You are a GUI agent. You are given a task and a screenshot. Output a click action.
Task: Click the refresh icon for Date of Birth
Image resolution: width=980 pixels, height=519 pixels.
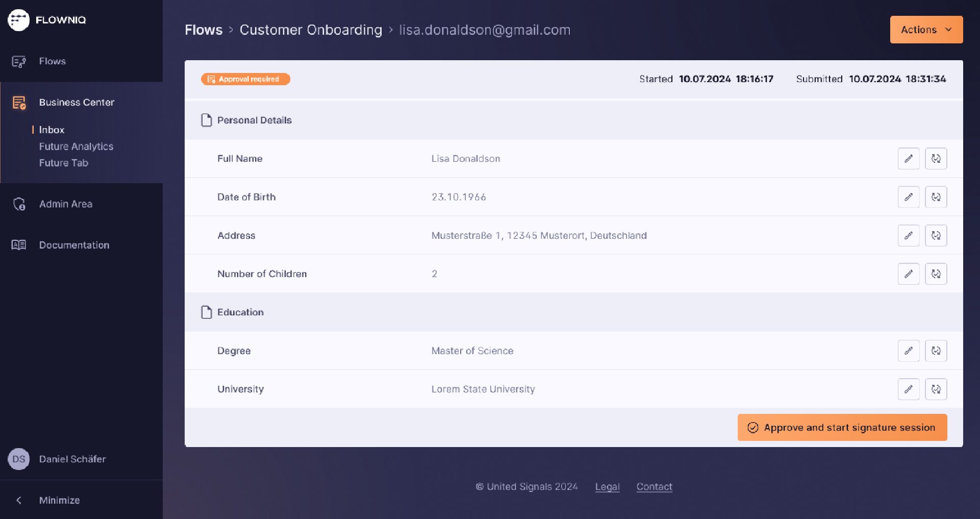[x=936, y=197]
